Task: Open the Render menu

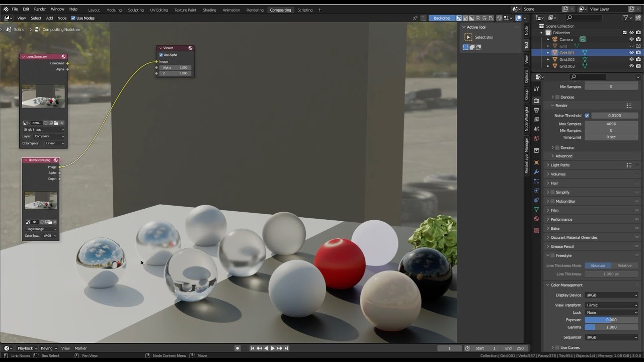Action: 40,9
